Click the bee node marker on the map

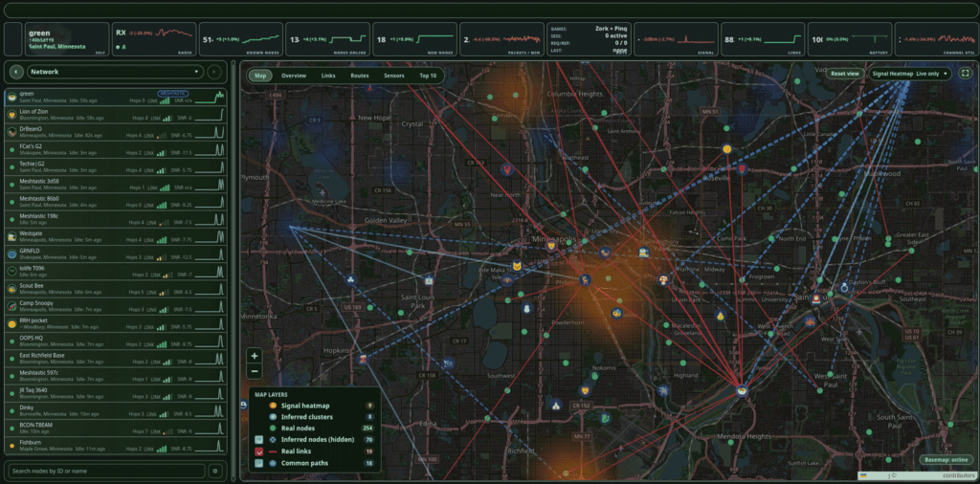click(617, 313)
